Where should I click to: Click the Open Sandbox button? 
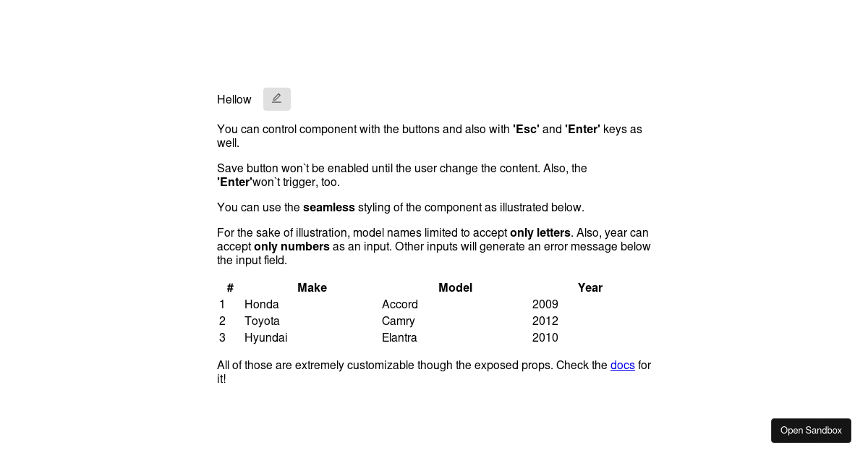click(x=811, y=431)
